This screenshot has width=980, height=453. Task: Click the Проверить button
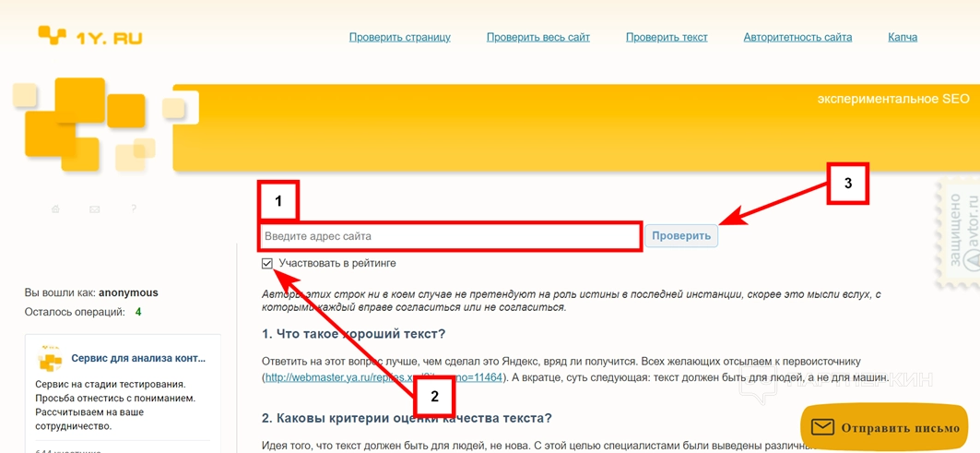coord(681,236)
